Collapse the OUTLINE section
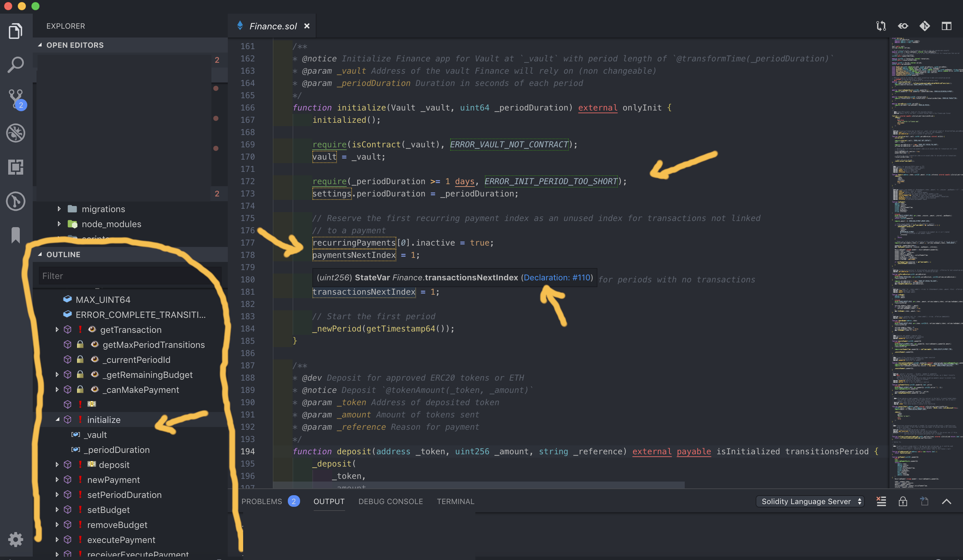Viewport: 963px width, 560px height. tap(39, 254)
